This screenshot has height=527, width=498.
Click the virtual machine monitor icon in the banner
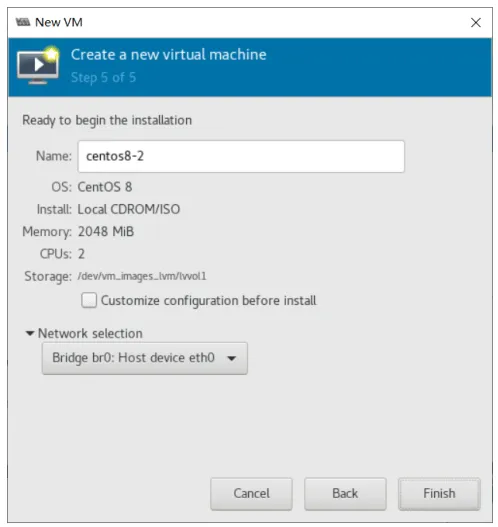pyautogui.click(x=38, y=66)
